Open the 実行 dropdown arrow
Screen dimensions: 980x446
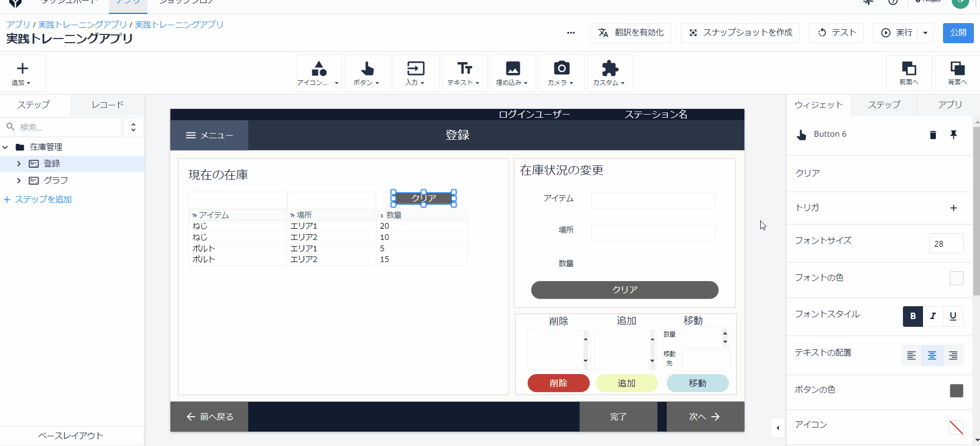925,33
